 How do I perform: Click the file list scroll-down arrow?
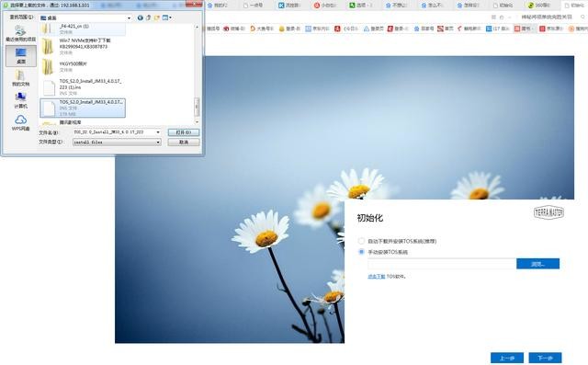pos(197,122)
